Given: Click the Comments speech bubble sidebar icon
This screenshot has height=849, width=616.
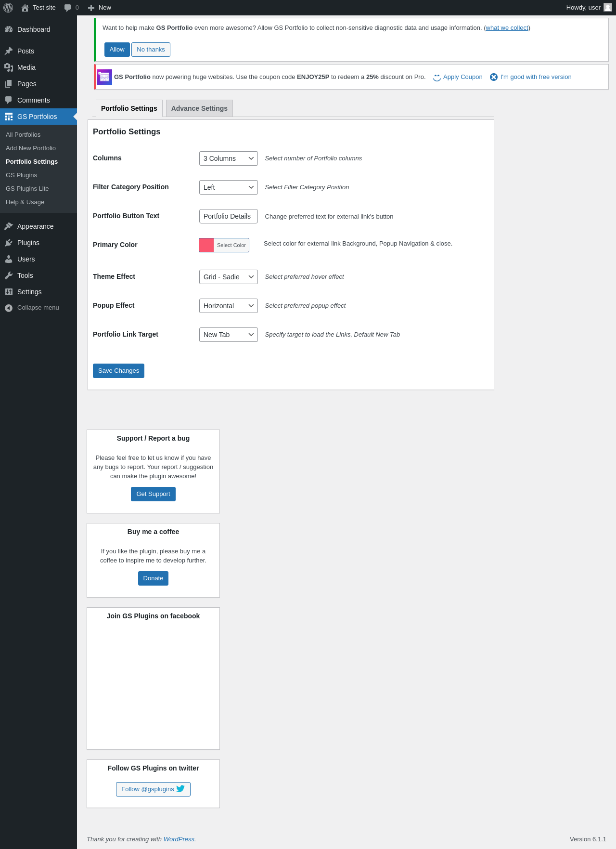Looking at the screenshot, I should click(x=9, y=100).
